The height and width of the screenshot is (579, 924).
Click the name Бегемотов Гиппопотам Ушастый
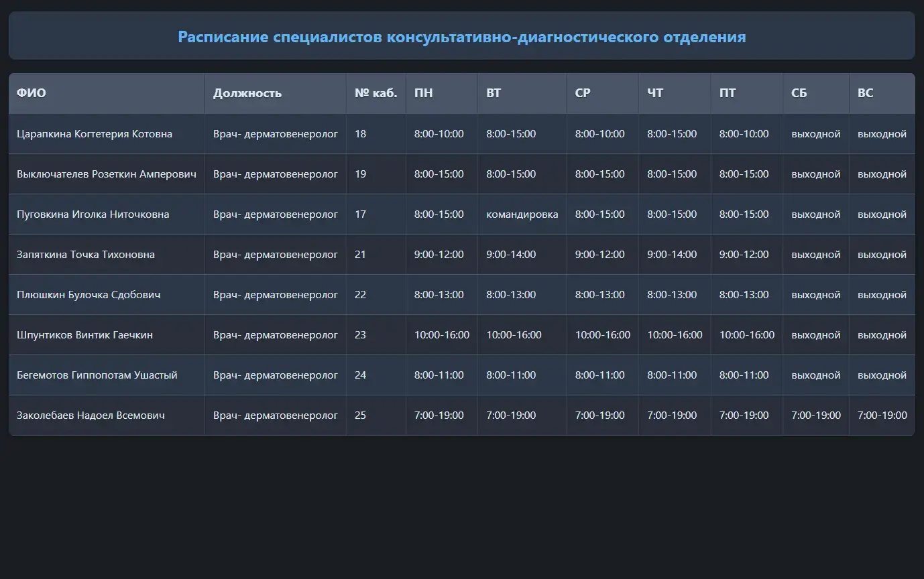click(x=97, y=375)
